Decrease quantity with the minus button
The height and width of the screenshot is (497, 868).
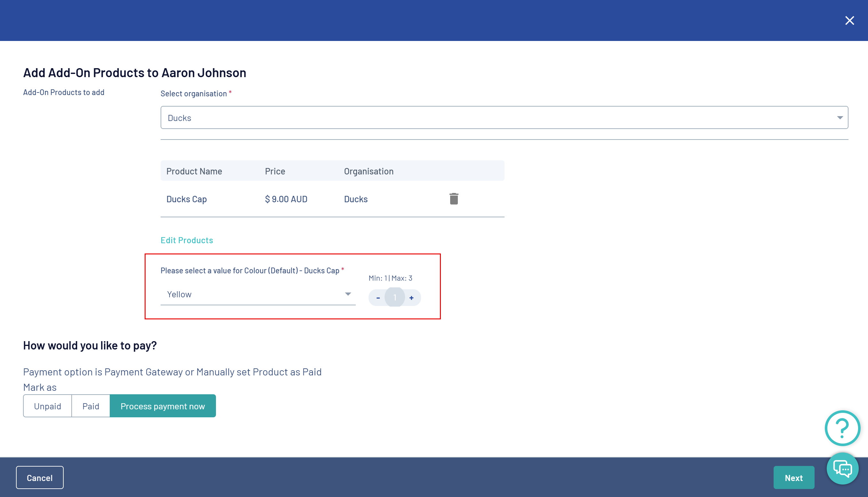coord(378,298)
